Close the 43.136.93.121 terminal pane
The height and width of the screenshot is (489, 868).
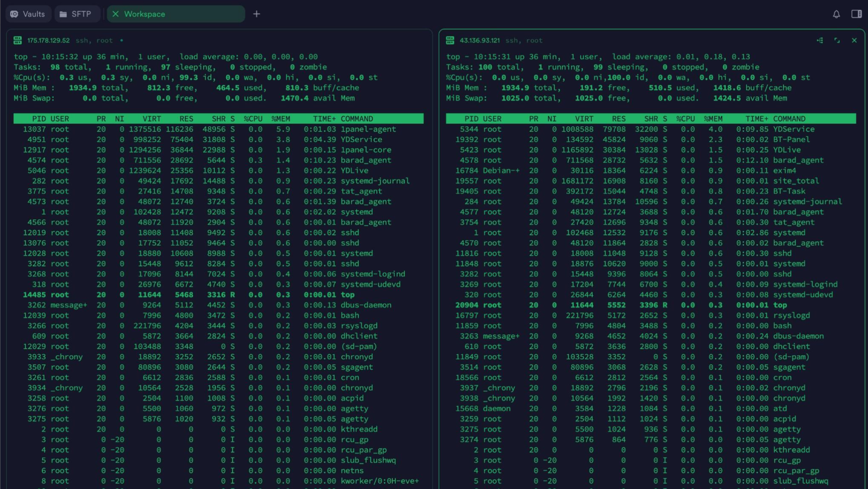click(854, 40)
